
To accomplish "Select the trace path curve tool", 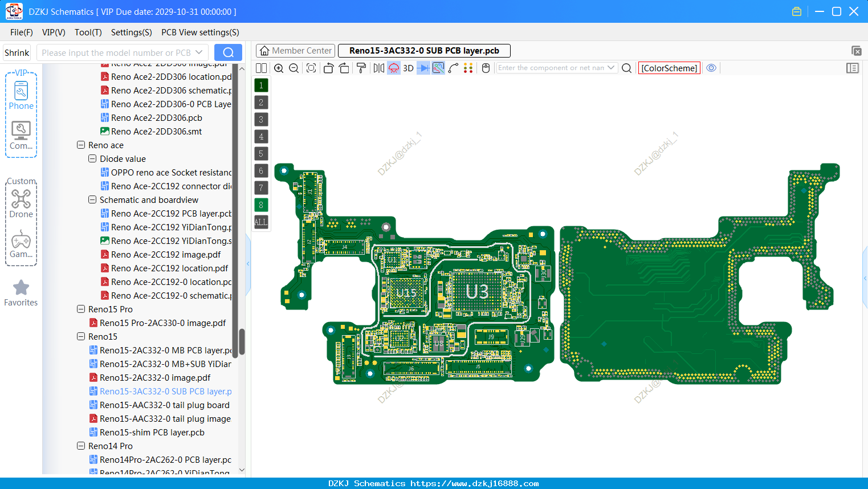I will pos(453,68).
